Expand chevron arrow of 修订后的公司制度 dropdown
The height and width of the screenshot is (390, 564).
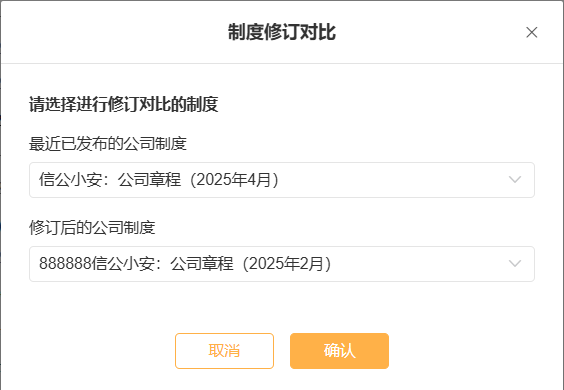tap(515, 264)
